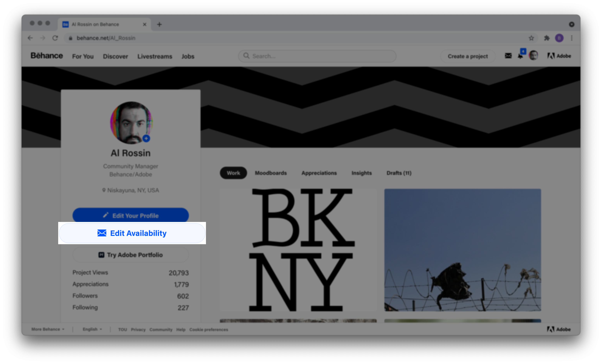Select the Work tab
This screenshot has width=602, height=364.
233,173
